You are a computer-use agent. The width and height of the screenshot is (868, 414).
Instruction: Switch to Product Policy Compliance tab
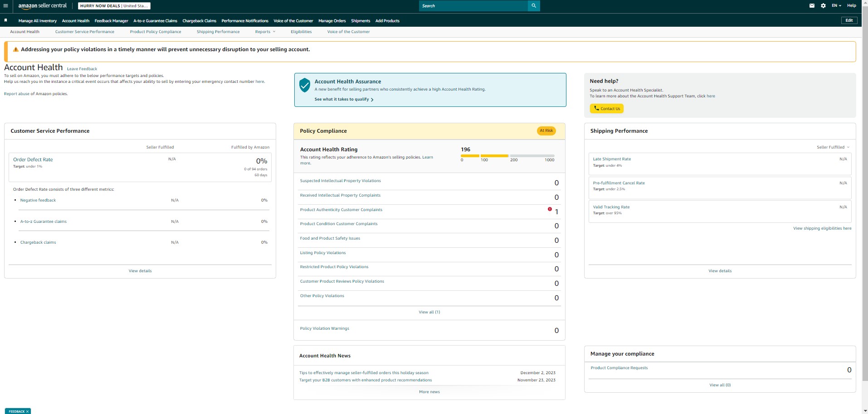coord(156,32)
